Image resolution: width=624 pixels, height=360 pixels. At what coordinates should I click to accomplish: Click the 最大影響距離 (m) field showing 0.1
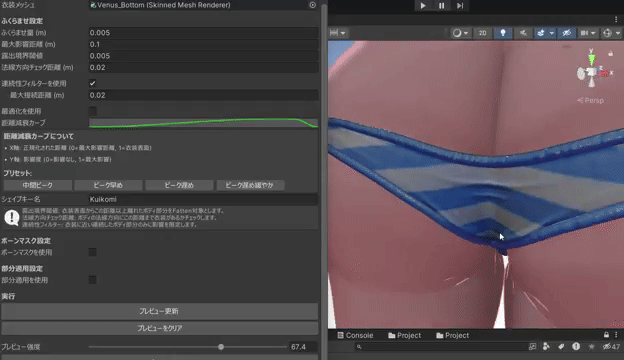point(203,44)
